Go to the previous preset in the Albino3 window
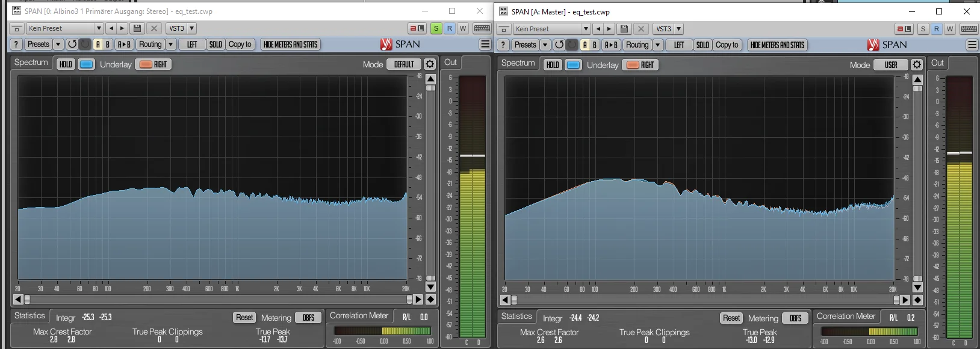Screen dimensions: 980x349 [111, 28]
